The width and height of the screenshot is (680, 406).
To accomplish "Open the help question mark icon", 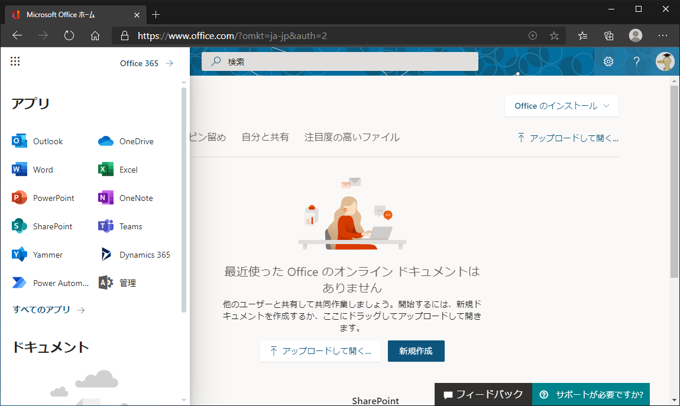I will 636,62.
